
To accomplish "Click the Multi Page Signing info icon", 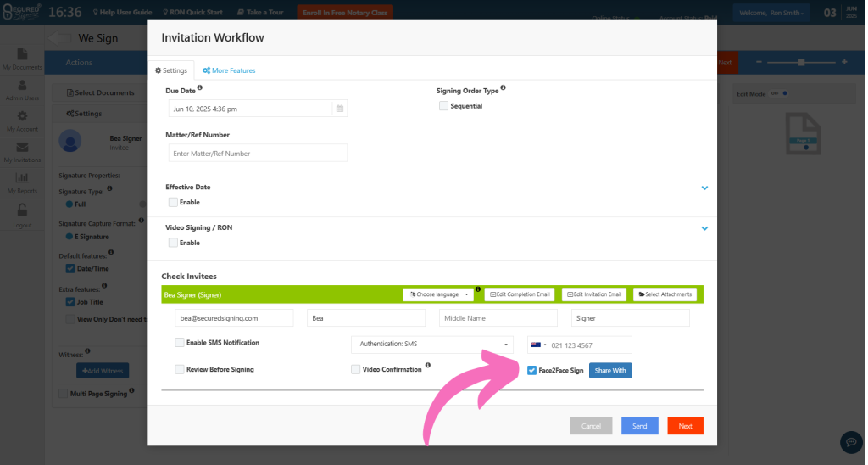I will 131,390.
